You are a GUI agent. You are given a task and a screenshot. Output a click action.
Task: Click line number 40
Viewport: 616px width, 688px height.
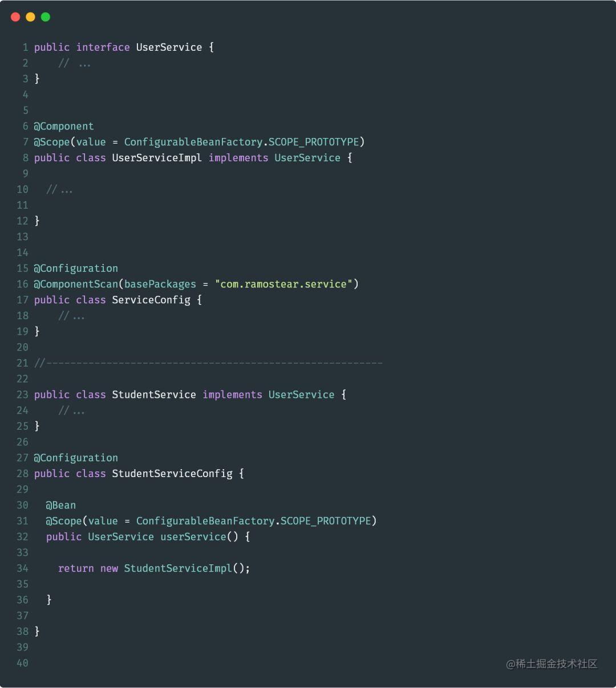point(22,663)
